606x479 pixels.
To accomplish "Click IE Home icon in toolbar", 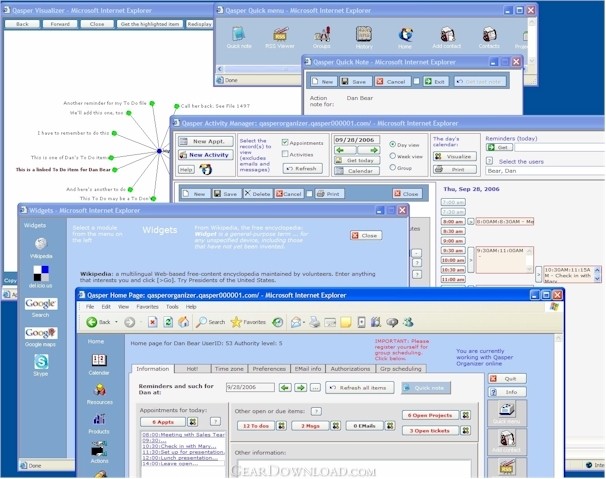I will 184,322.
